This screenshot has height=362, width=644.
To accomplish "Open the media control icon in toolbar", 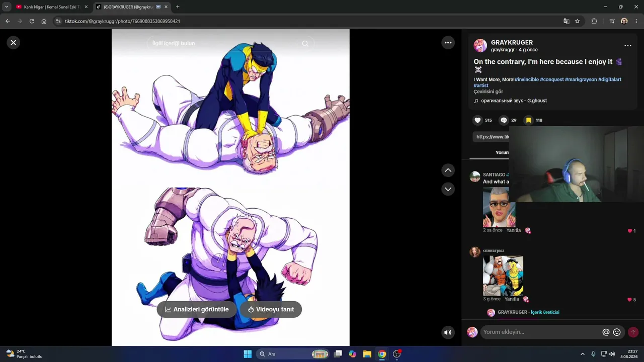I will click(612, 21).
